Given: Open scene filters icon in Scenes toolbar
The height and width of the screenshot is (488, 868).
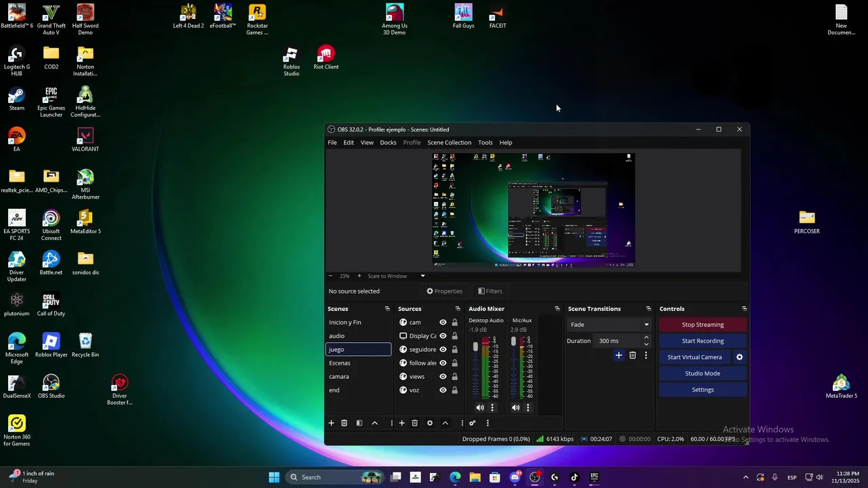Looking at the screenshot, I should pyautogui.click(x=359, y=423).
